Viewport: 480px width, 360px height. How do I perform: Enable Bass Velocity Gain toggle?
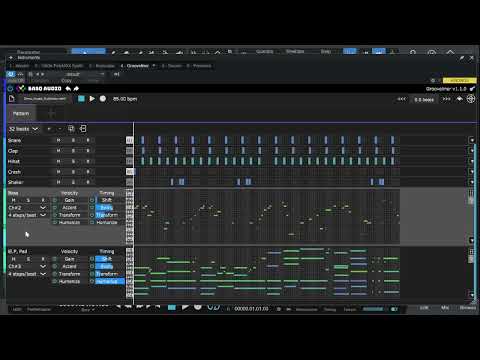[55, 200]
